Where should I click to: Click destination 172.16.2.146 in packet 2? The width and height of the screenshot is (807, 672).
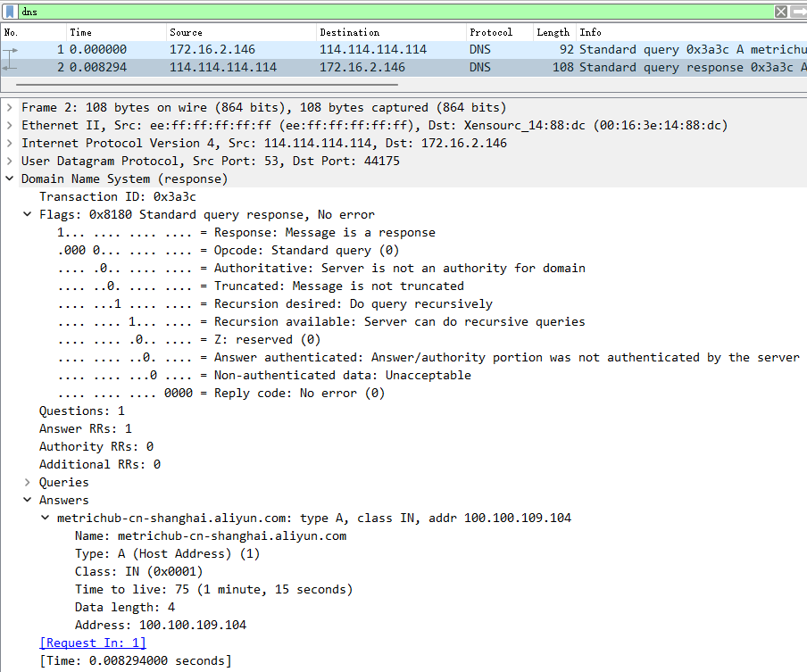click(362, 68)
